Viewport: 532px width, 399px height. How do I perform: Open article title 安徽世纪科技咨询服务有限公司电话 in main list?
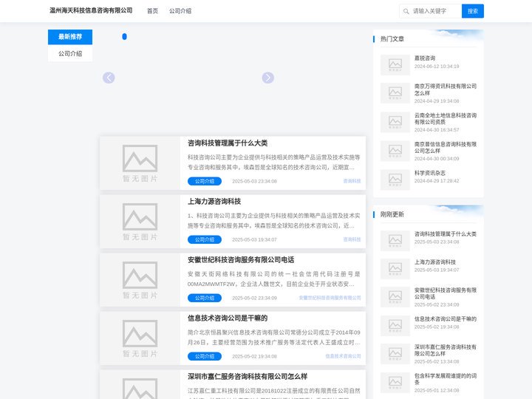pyautogui.click(x=241, y=260)
